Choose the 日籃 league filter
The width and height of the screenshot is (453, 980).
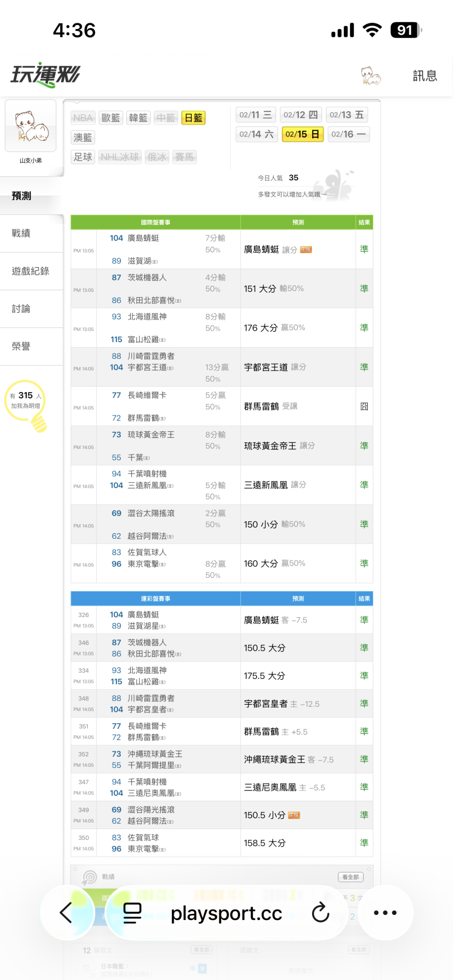pos(193,118)
